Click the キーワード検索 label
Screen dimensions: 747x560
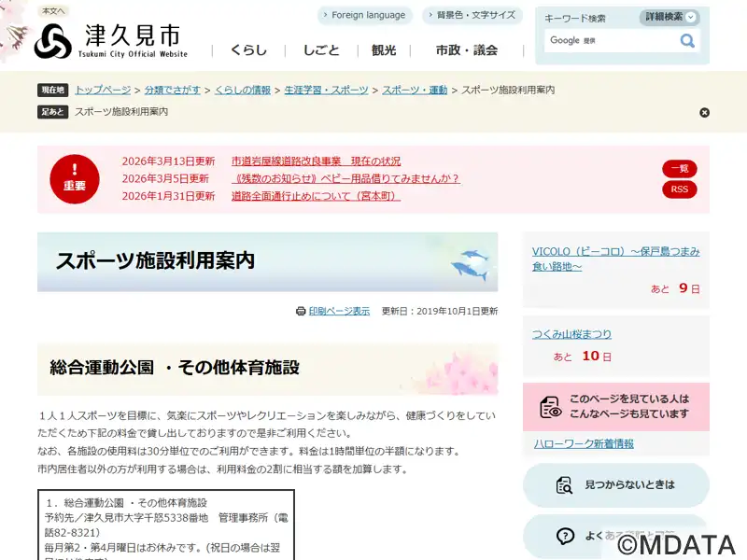(575, 19)
